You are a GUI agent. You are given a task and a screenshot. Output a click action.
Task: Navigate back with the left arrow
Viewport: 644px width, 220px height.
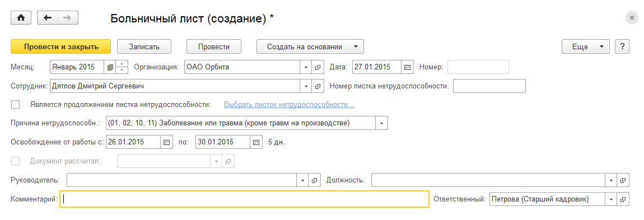point(48,18)
